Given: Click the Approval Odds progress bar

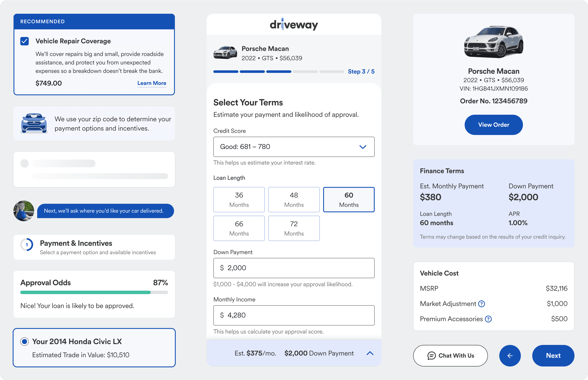Looking at the screenshot, I should click(x=94, y=292).
